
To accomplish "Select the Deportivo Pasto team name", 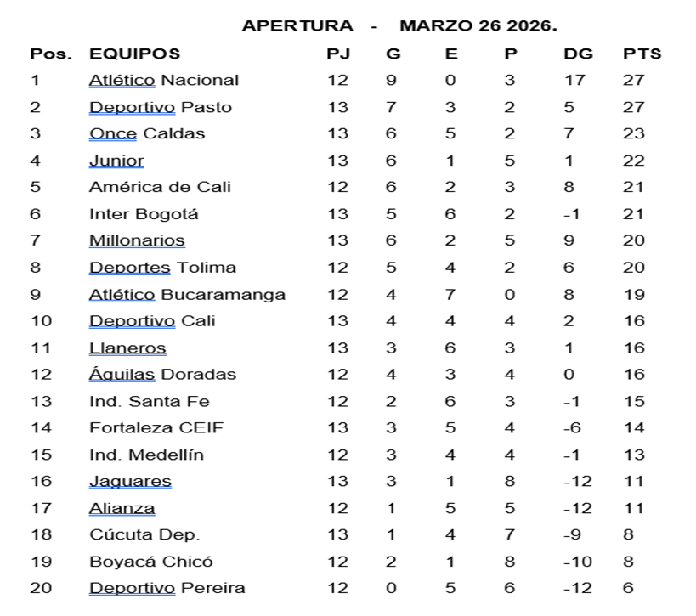I will [x=161, y=107].
